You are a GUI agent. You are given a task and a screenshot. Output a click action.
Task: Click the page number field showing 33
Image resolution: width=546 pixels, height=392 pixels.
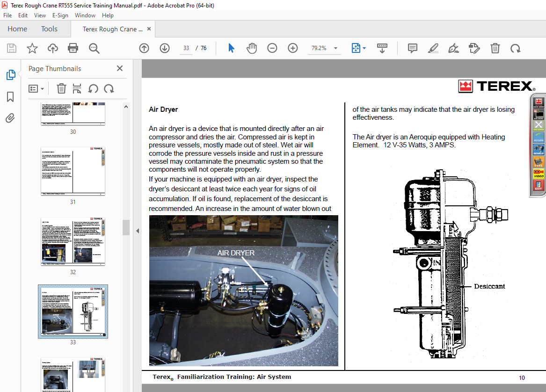coord(186,48)
